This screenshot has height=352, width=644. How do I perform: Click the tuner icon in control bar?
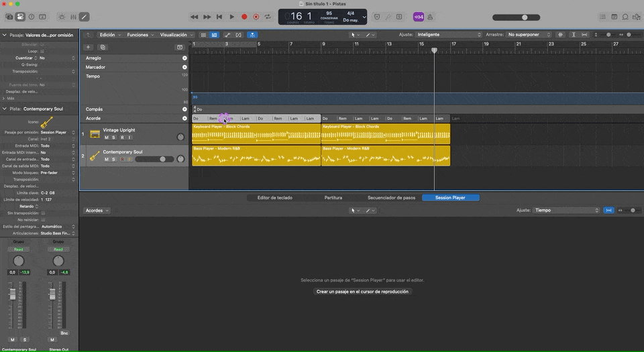pos(388,17)
